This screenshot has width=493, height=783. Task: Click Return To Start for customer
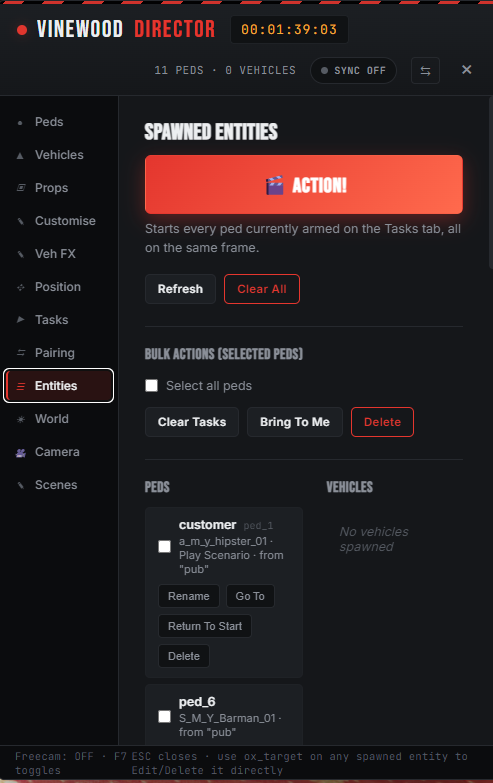[205, 626]
